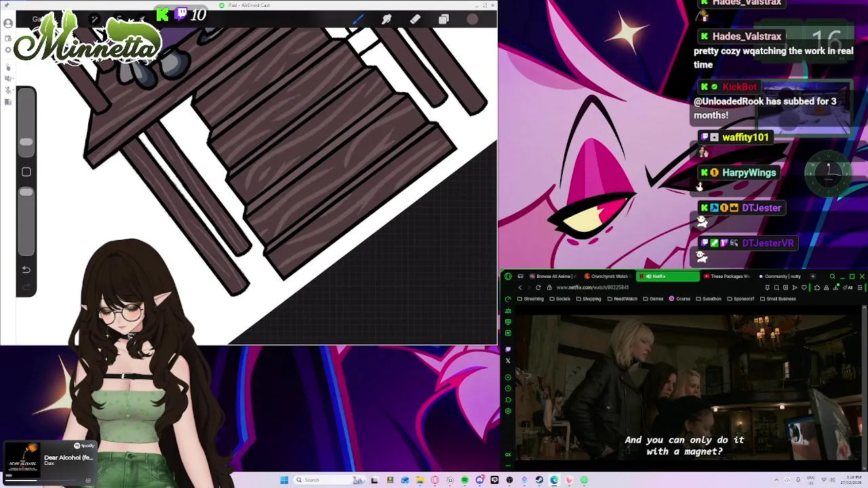Open X in Opera GX sidebar
This screenshot has height=488, width=868.
point(508,361)
